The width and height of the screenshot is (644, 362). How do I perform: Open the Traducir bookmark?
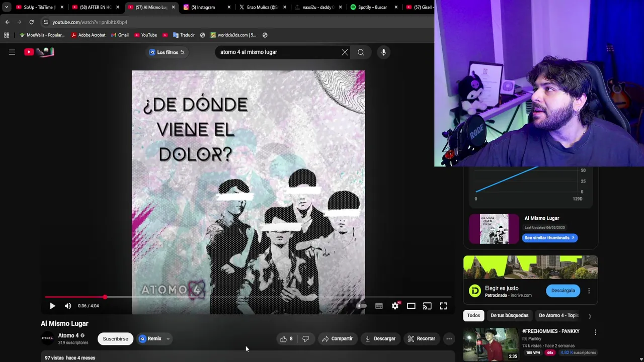coord(184,35)
